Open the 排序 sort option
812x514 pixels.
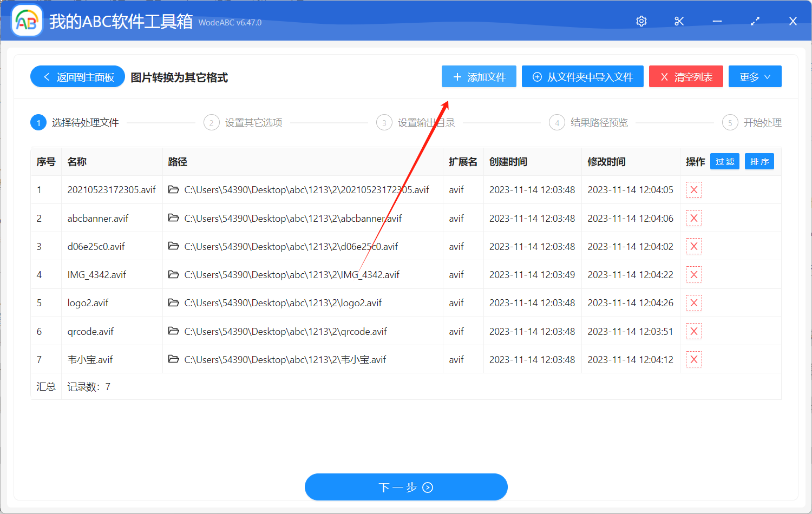(x=759, y=161)
